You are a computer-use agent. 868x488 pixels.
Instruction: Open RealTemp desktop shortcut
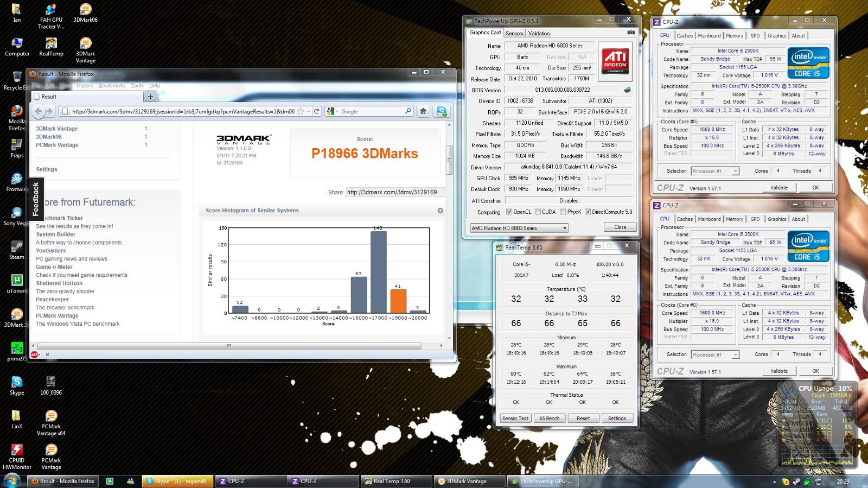51,47
